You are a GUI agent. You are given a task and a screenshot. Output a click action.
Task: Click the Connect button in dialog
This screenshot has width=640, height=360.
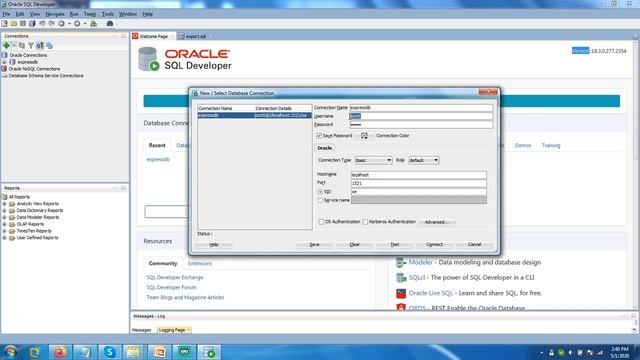tap(434, 244)
